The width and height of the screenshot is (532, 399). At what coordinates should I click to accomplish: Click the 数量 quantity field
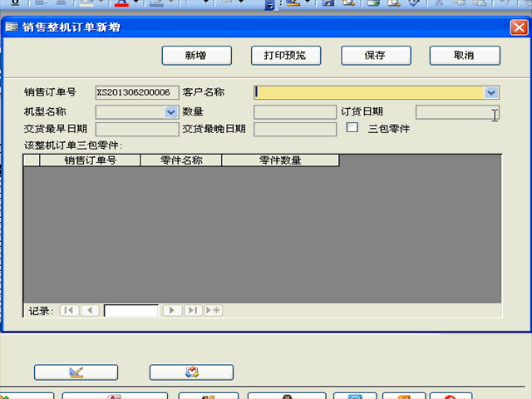pos(295,112)
